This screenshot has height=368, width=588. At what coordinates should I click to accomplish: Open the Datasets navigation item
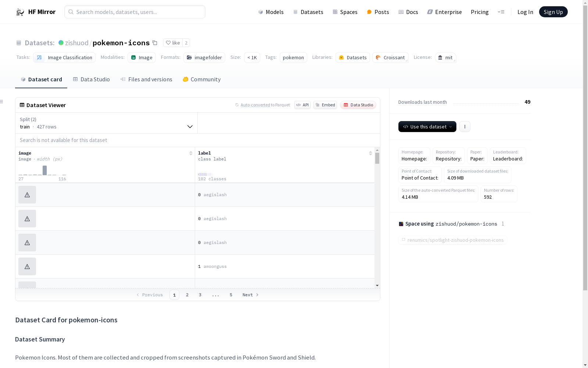click(308, 12)
